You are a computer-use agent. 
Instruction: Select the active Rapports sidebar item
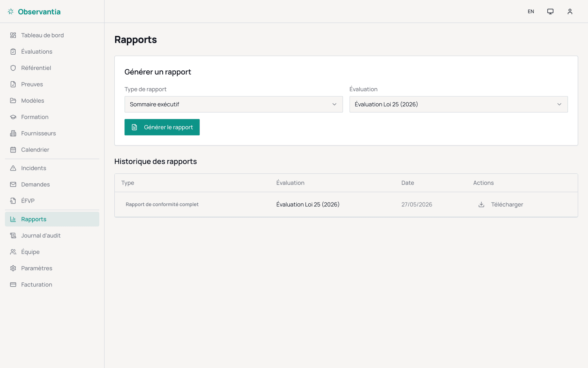pos(52,219)
